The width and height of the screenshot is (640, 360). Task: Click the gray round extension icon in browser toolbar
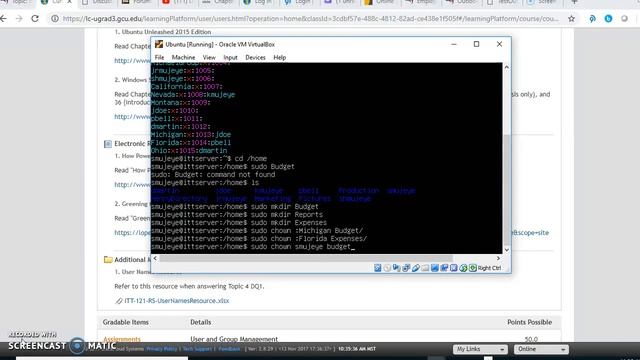click(624, 19)
